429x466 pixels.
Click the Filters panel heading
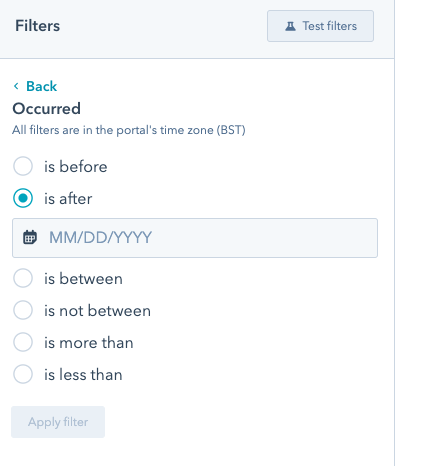click(38, 26)
